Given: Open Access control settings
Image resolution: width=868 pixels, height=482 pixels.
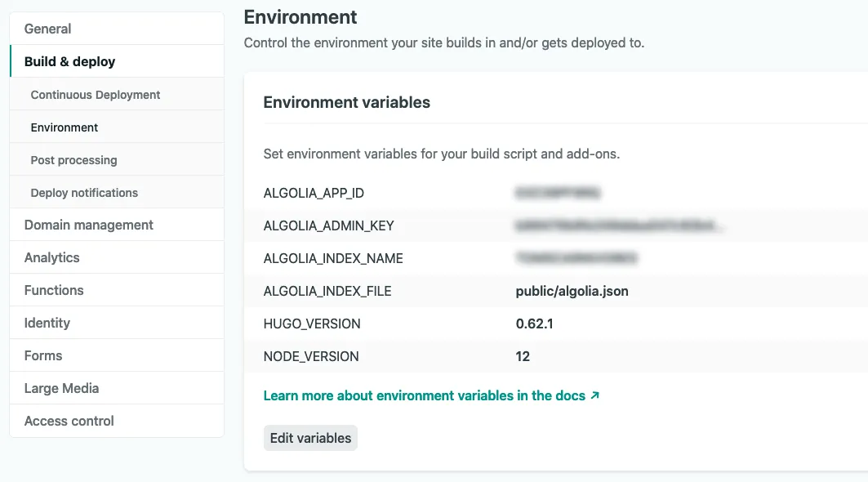Looking at the screenshot, I should pos(69,420).
